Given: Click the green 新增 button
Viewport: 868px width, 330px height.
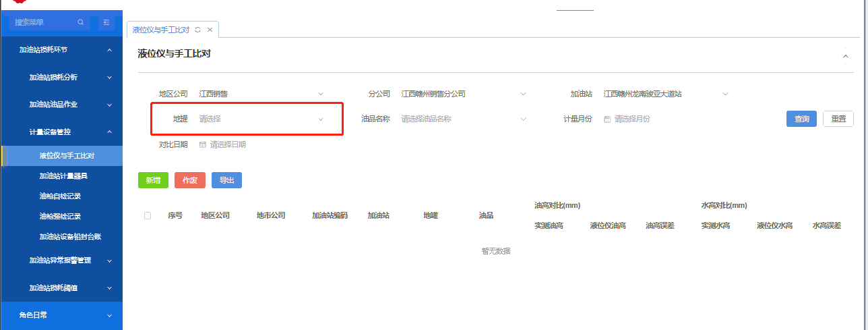Looking at the screenshot, I should click(x=153, y=180).
